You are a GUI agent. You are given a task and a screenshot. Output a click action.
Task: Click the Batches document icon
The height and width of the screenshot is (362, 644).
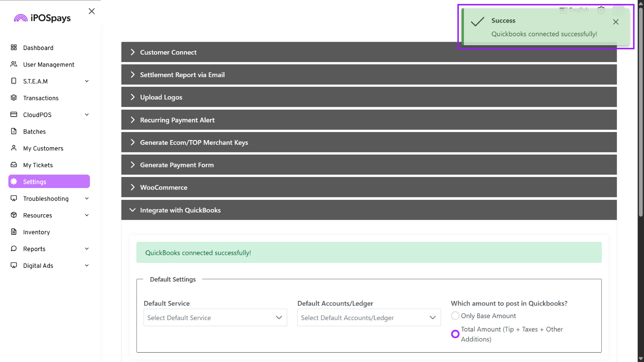[x=14, y=131]
